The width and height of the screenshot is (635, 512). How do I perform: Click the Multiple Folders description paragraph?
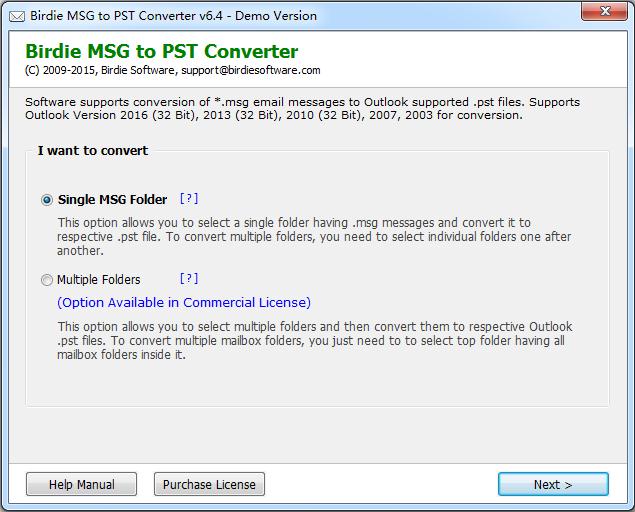(315, 341)
